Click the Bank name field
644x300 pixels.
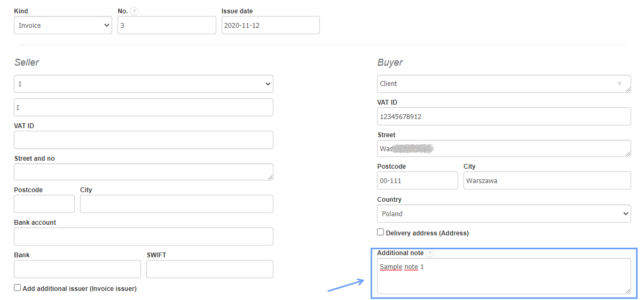pyautogui.click(x=77, y=269)
